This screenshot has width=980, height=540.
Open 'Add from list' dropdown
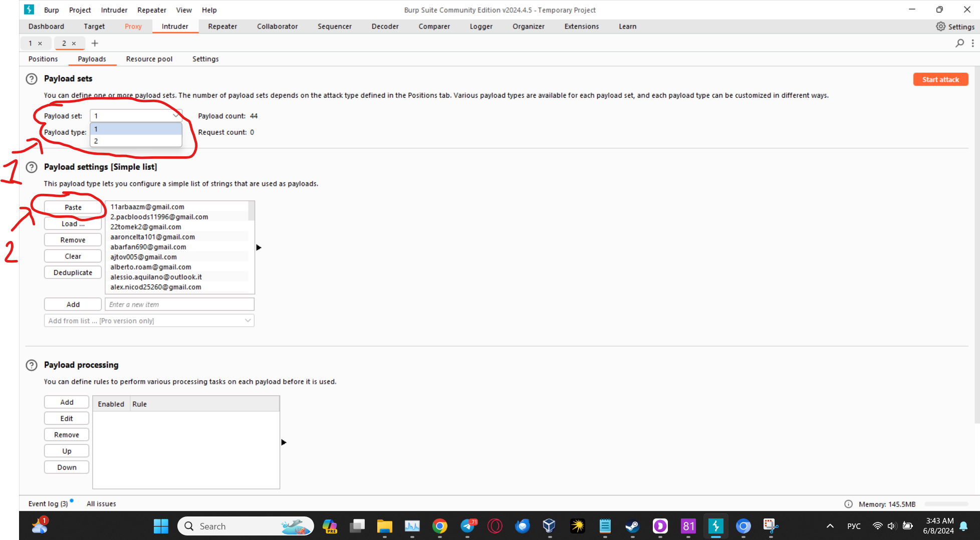tap(149, 321)
